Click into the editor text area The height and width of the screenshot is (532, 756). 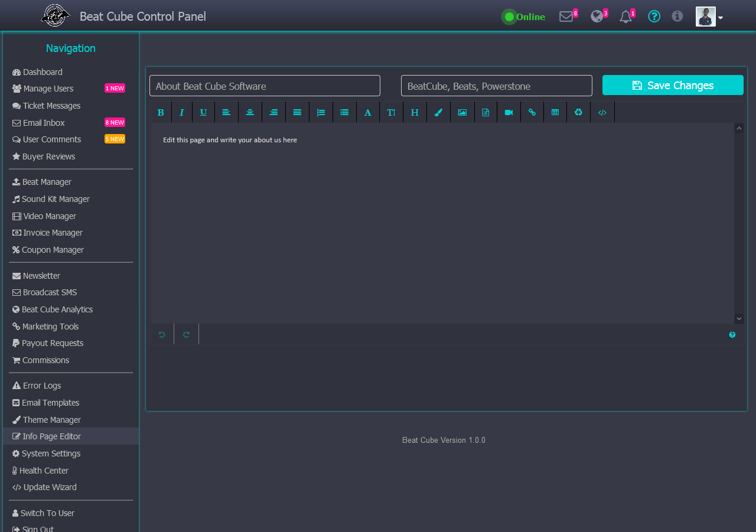click(442, 223)
